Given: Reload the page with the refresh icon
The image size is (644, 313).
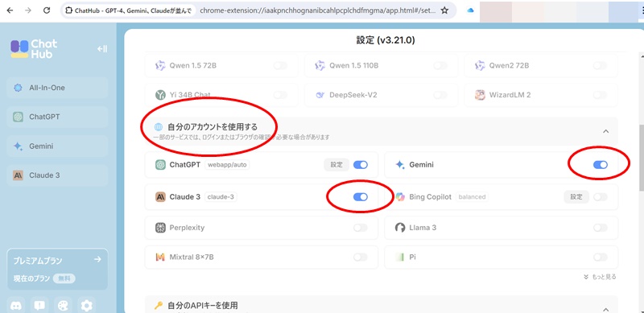Looking at the screenshot, I should point(47,10).
